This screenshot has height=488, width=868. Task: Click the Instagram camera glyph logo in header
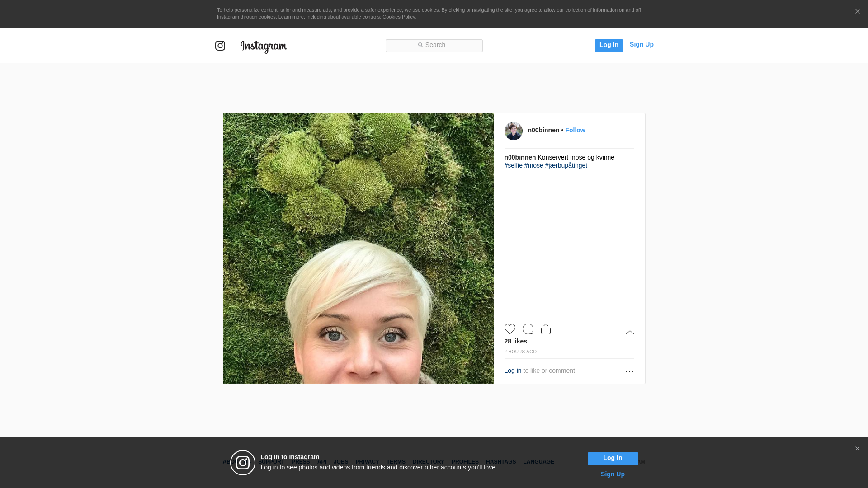point(220,46)
